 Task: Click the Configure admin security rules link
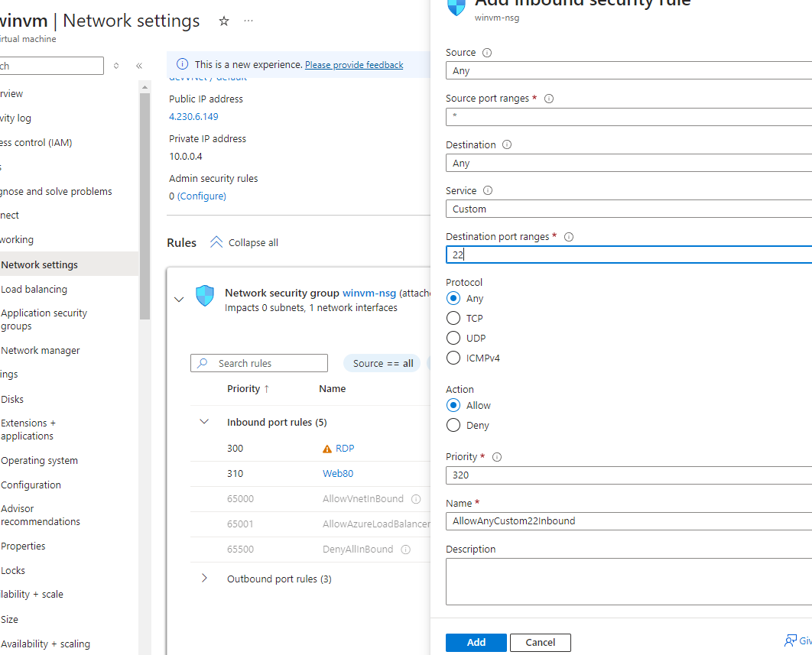202,196
